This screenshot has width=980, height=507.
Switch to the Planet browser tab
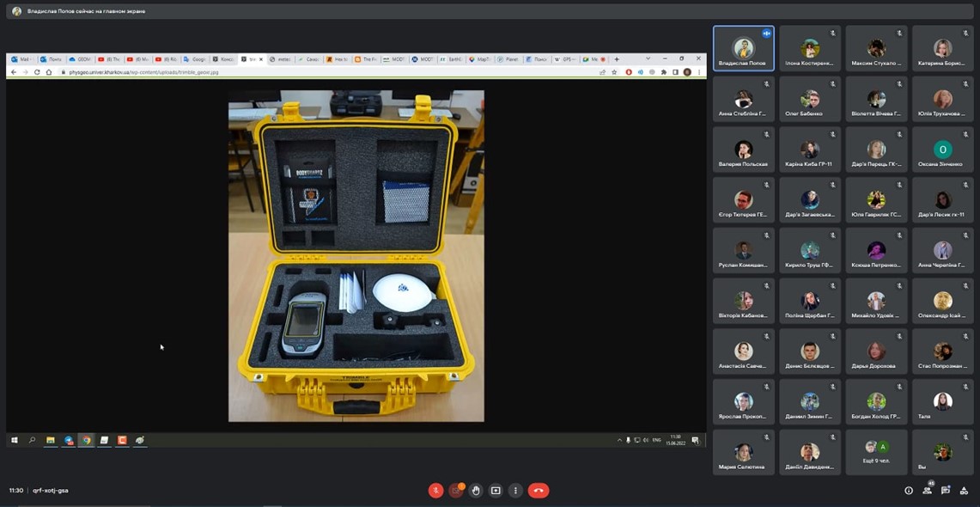[508, 59]
